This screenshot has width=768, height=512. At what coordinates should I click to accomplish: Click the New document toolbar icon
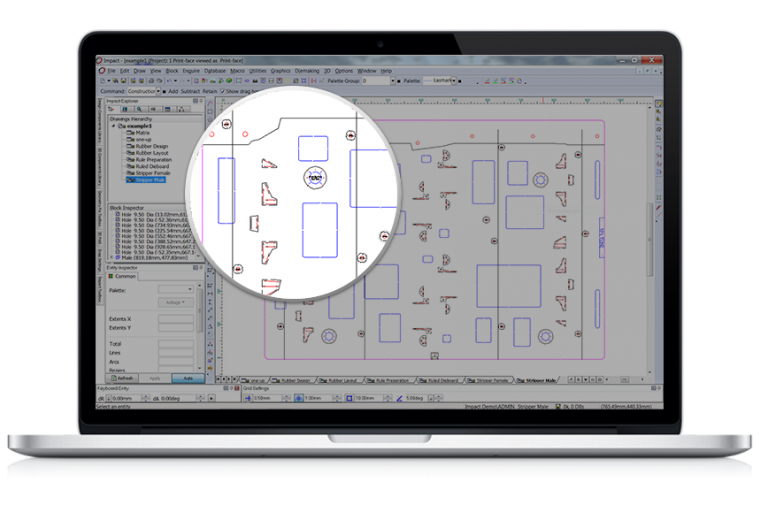(x=103, y=81)
